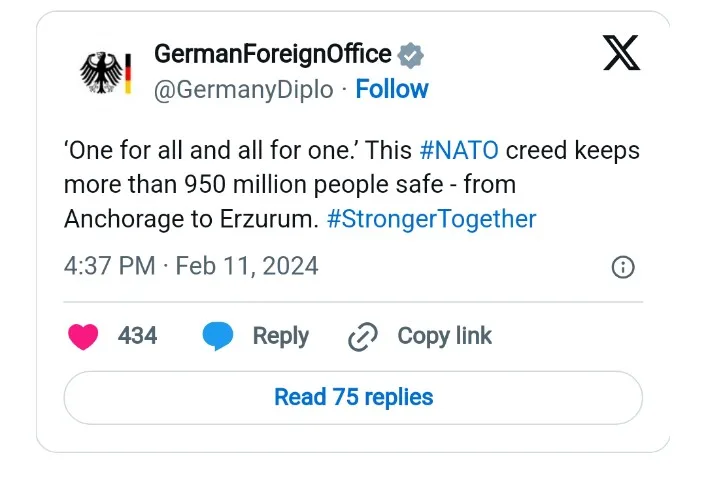Click the blue verified badge
Screen dimensions: 706x485
[x=410, y=54]
